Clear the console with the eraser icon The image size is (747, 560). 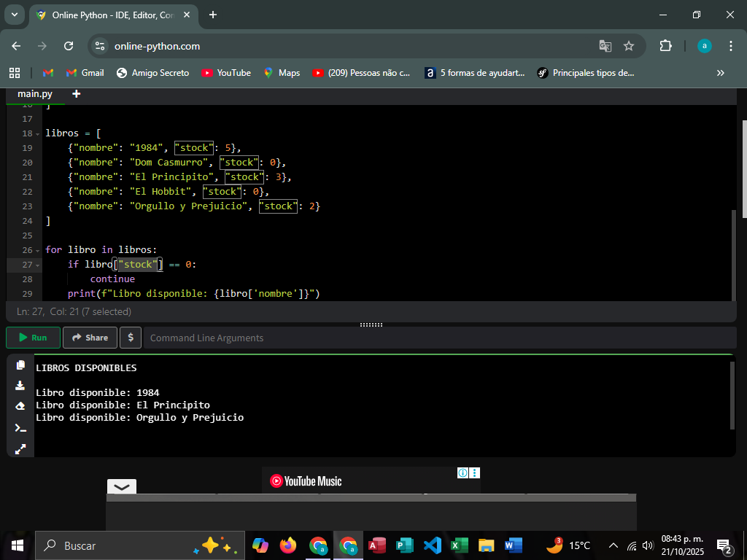[x=20, y=406]
